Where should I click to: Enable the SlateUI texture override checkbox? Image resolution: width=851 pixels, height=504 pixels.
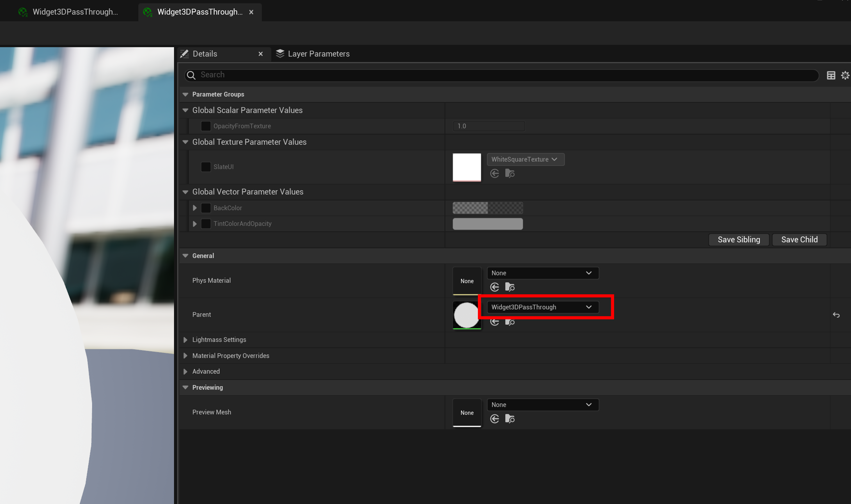tap(205, 167)
